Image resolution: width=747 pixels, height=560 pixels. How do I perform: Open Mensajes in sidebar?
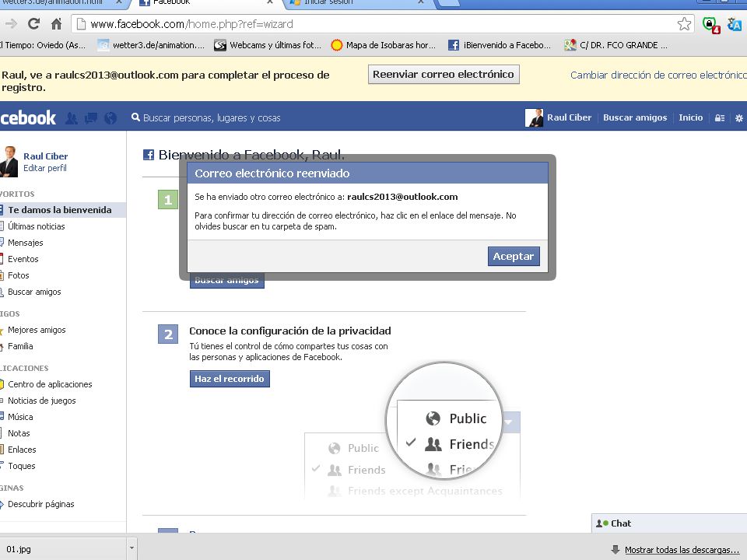(x=25, y=243)
